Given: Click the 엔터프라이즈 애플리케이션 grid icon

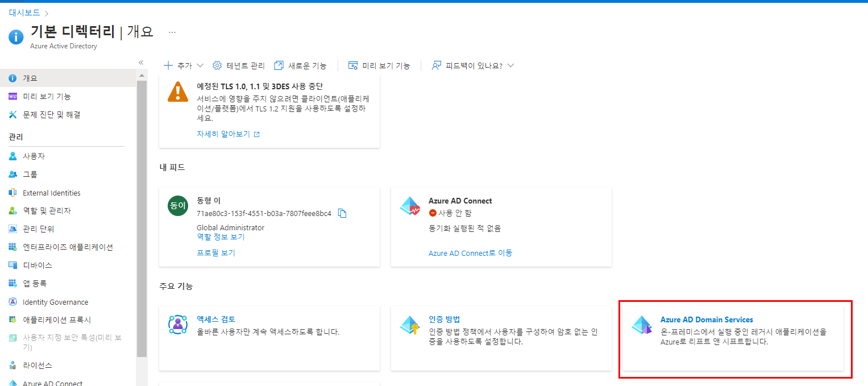Looking at the screenshot, I should click(13, 247).
